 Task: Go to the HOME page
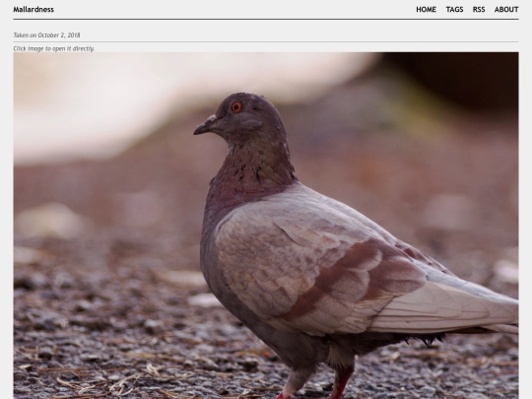[x=427, y=10]
